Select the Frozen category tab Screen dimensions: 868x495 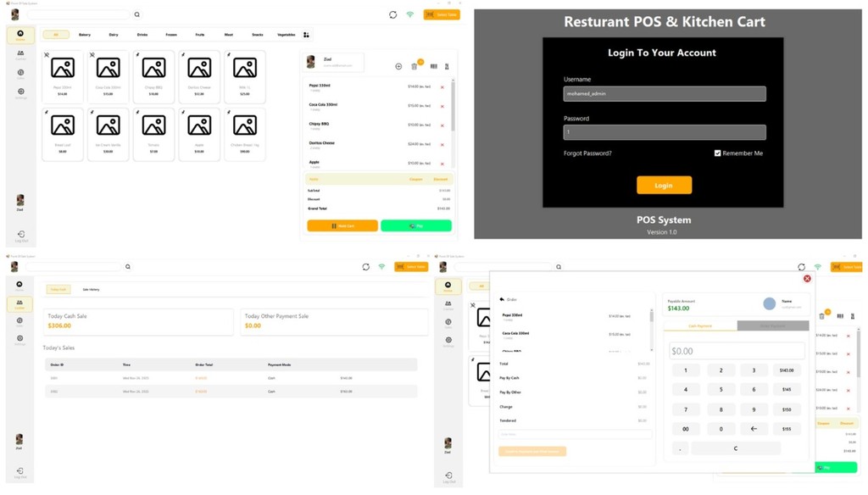pyautogui.click(x=171, y=35)
